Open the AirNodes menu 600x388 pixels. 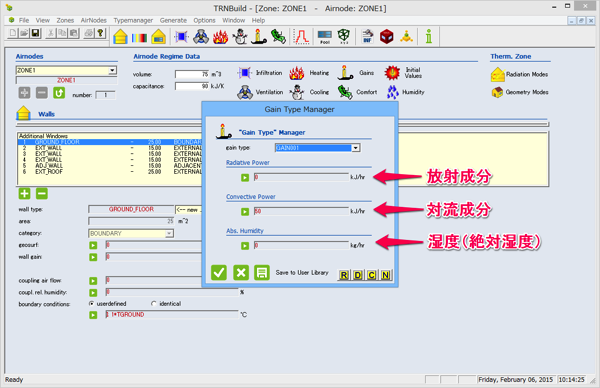tap(94, 20)
